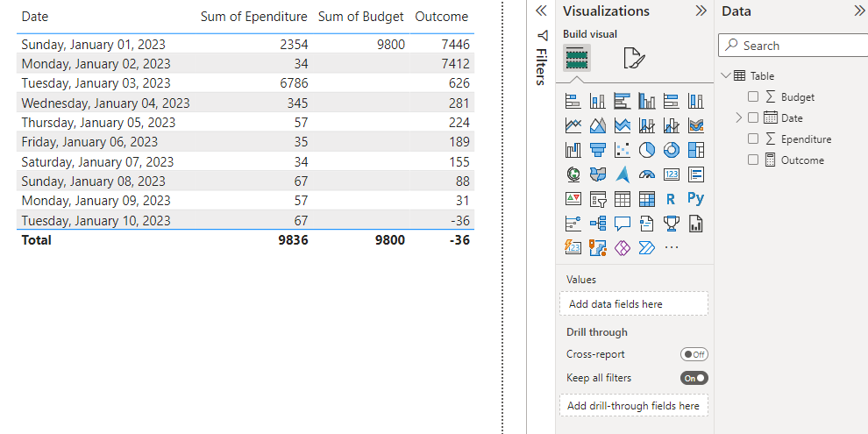
Task: Switch to Format visual tab
Action: (x=634, y=58)
